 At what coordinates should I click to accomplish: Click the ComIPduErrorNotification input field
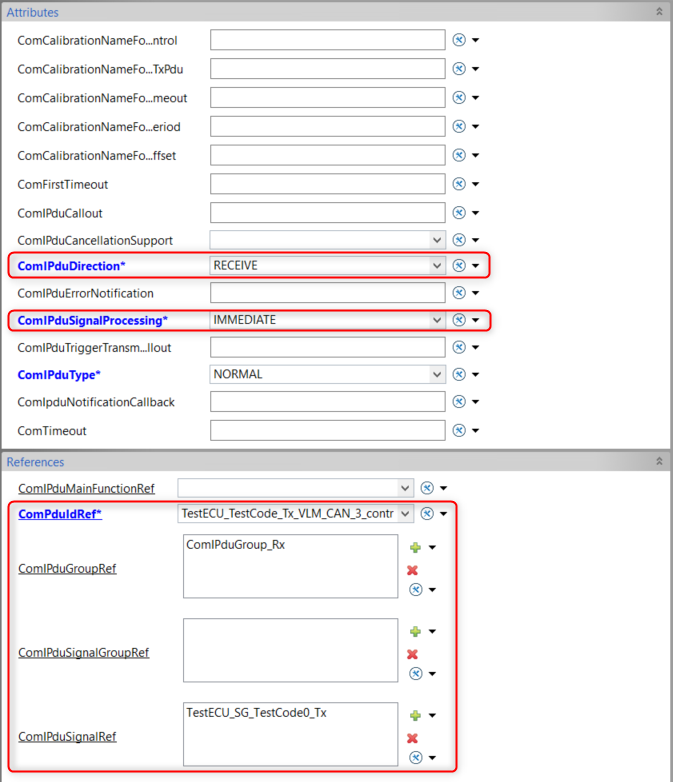point(327,293)
